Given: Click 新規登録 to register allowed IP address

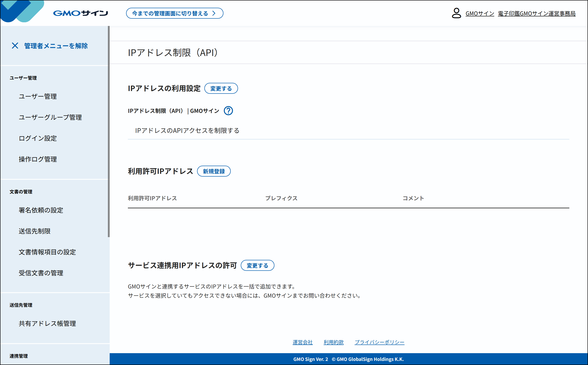Looking at the screenshot, I should click(214, 171).
